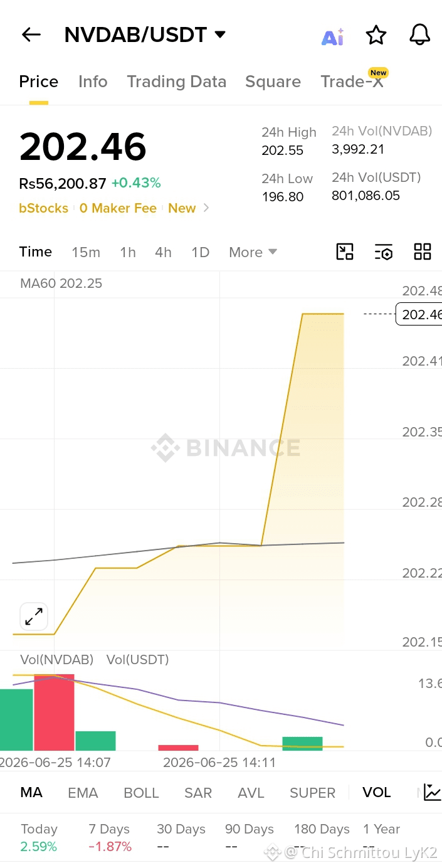
Task: Open the AI assistant icon
Action: (x=332, y=37)
